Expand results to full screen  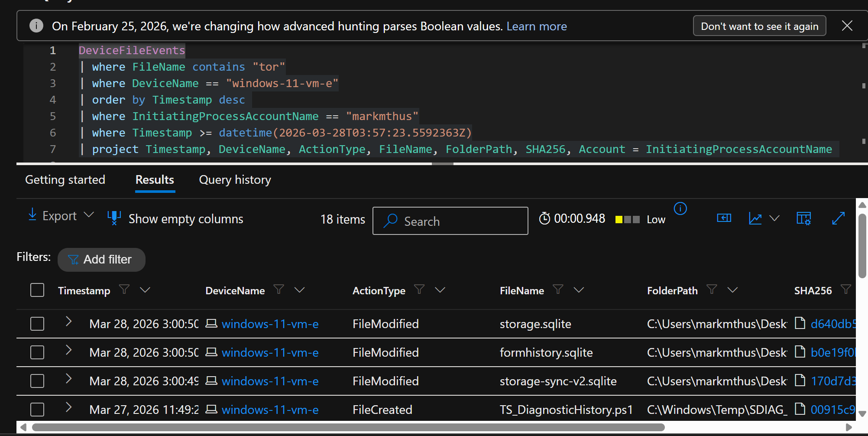838,218
